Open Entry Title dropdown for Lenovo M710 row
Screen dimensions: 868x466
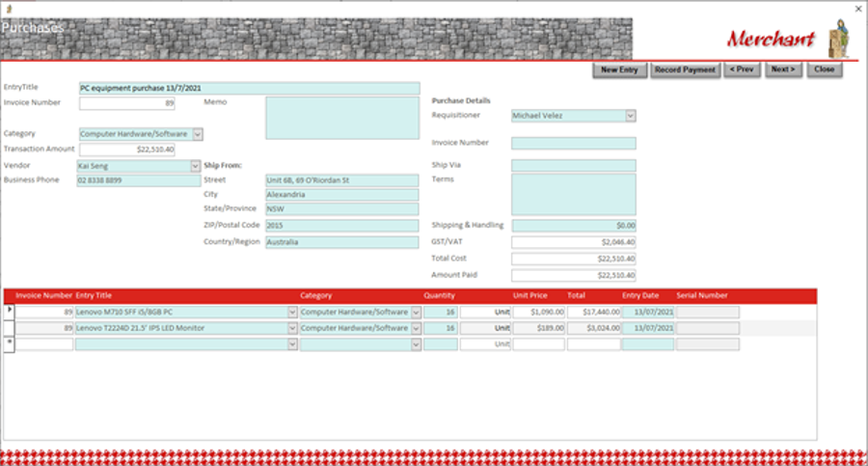click(292, 313)
